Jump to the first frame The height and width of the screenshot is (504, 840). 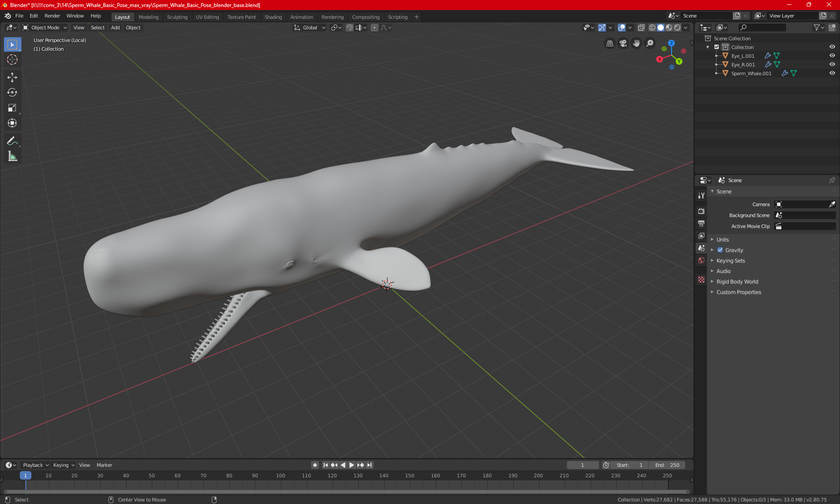click(x=325, y=465)
